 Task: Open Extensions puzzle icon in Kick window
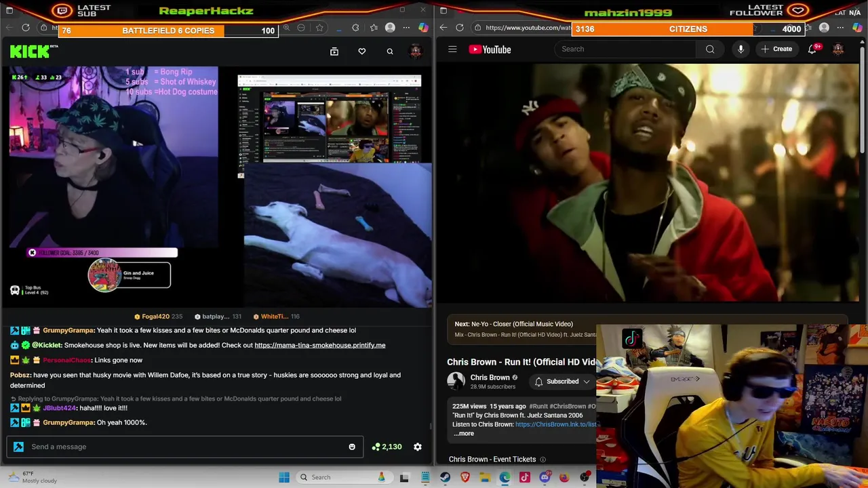click(x=355, y=28)
